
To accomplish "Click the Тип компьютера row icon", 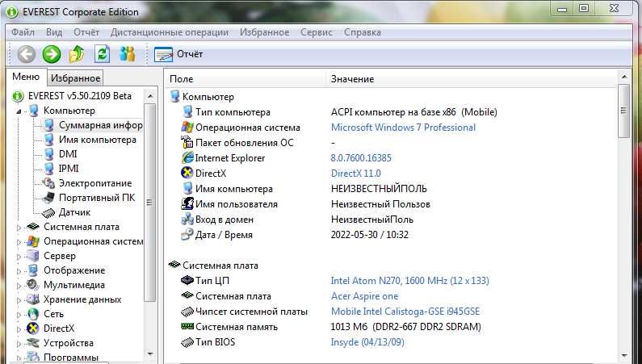I will point(187,111).
